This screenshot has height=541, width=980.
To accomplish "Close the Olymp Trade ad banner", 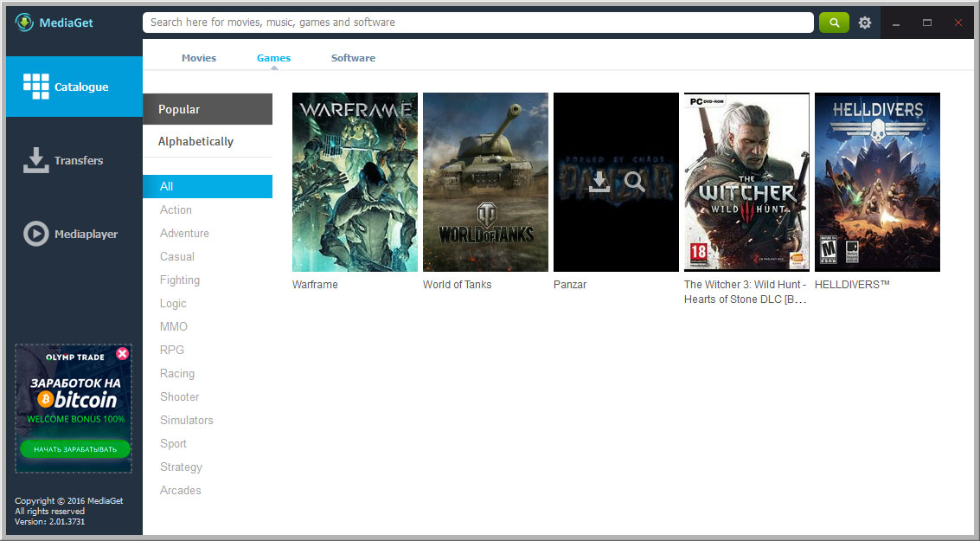I will tap(123, 354).
